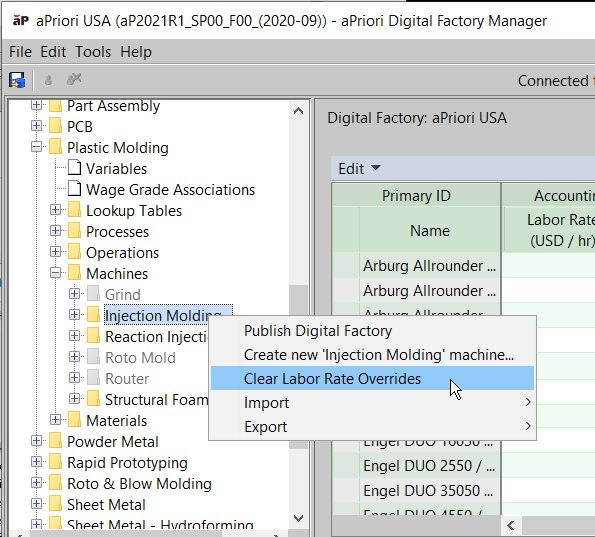Expand the Lookup Tables node
The height and width of the screenshot is (537, 595).
[55, 209]
